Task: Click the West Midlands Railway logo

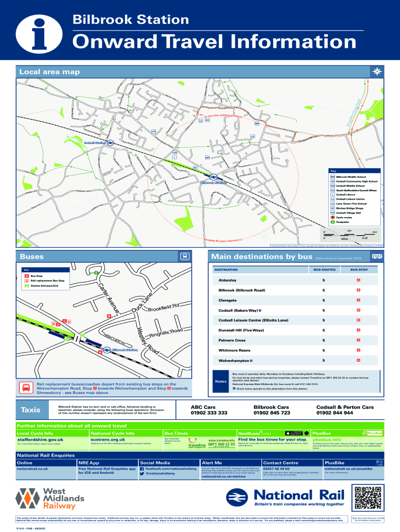Action: pos(50,498)
